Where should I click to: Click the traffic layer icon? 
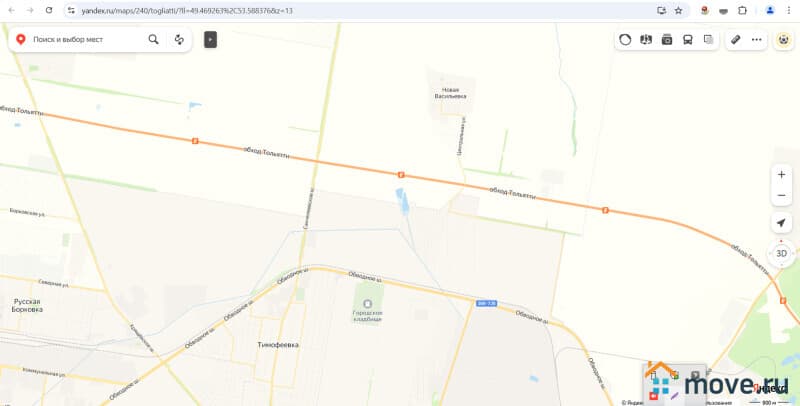click(625, 40)
